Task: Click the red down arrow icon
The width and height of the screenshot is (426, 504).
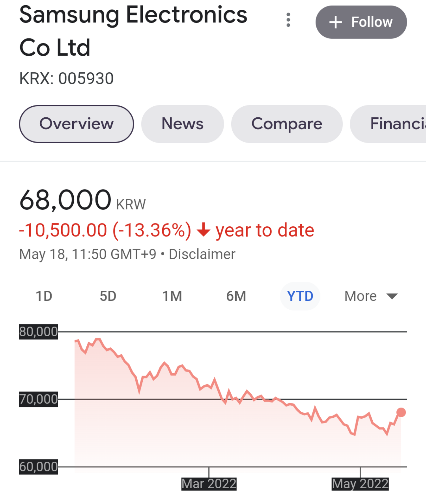Action: click(203, 230)
